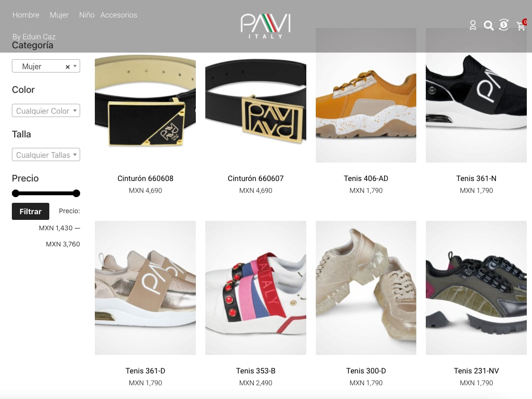Click the right price slider handle
Screen dimensions: 532x399
pos(77,193)
